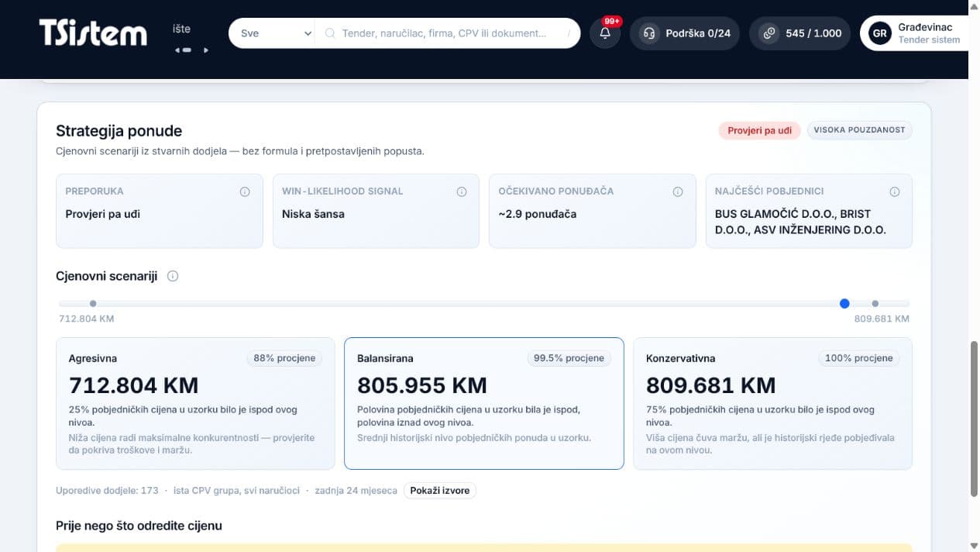Select the Konzervativna price scenario card
980x552 pixels.
coord(772,403)
